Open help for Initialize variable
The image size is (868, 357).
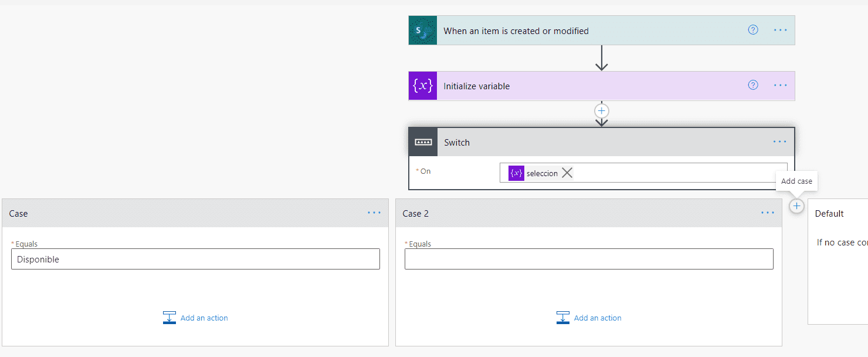[752, 85]
